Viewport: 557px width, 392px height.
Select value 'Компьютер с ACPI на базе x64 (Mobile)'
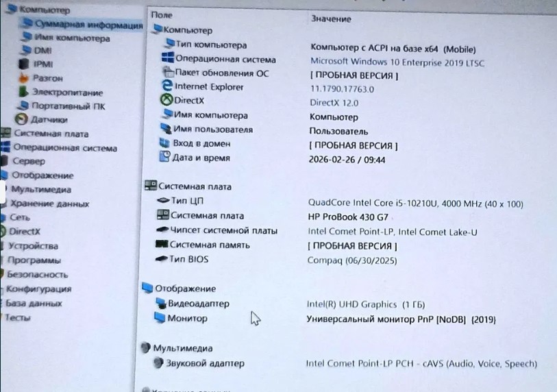393,48
